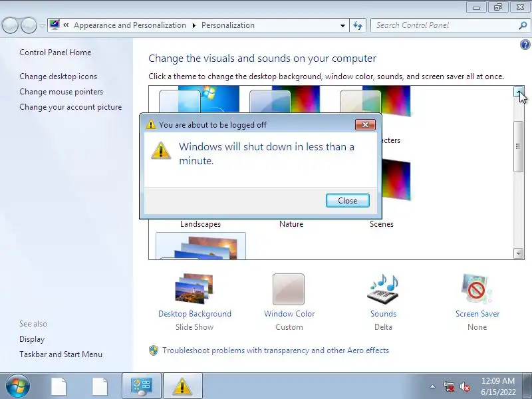Click the theme list scroll up arrow

pyautogui.click(x=519, y=91)
